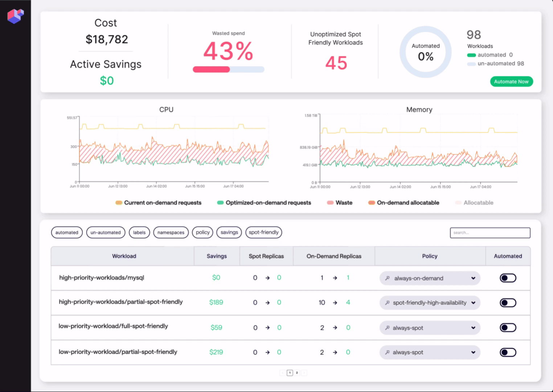Image resolution: width=553 pixels, height=392 pixels.
Task: Click the $59 savings value
Action: (216, 328)
